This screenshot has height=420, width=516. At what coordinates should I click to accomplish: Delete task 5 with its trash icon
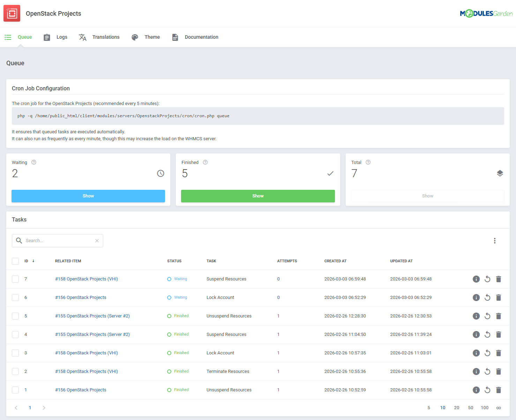point(499,316)
